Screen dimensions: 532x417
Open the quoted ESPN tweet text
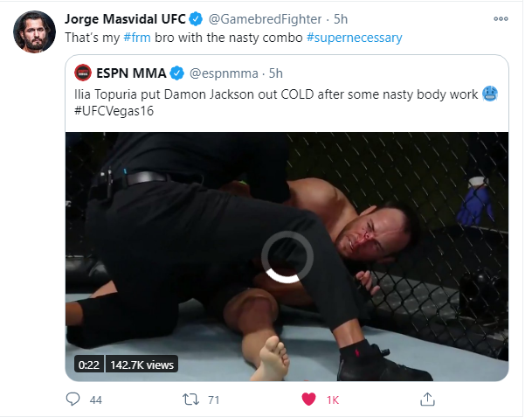tap(286, 102)
